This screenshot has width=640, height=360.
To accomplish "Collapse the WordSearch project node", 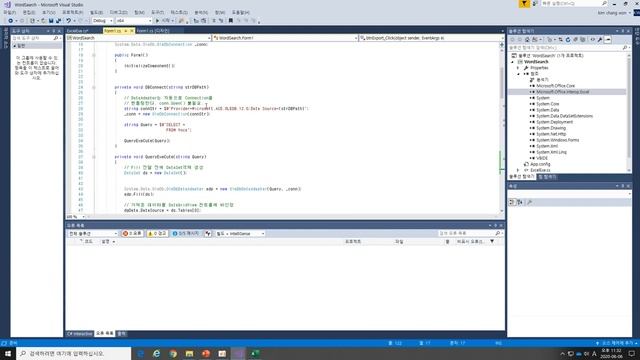I will (513, 62).
